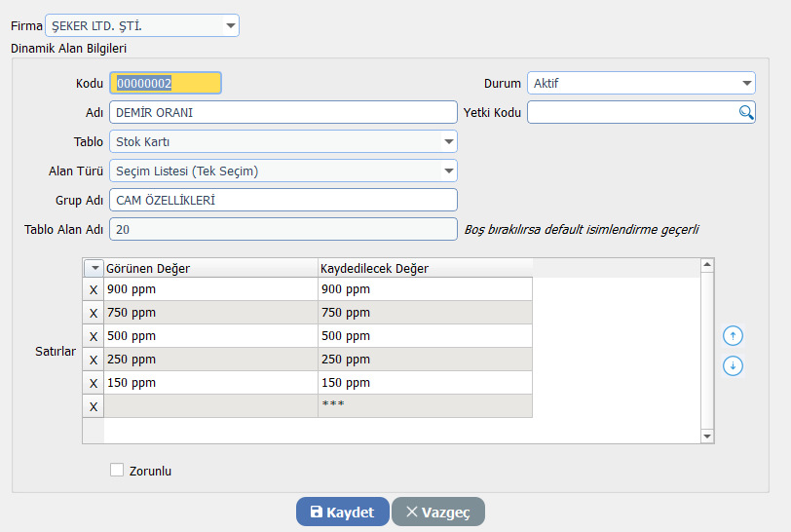Enable the Zorunlu checkbox
The width and height of the screenshot is (791, 532).
tap(117, 471)
